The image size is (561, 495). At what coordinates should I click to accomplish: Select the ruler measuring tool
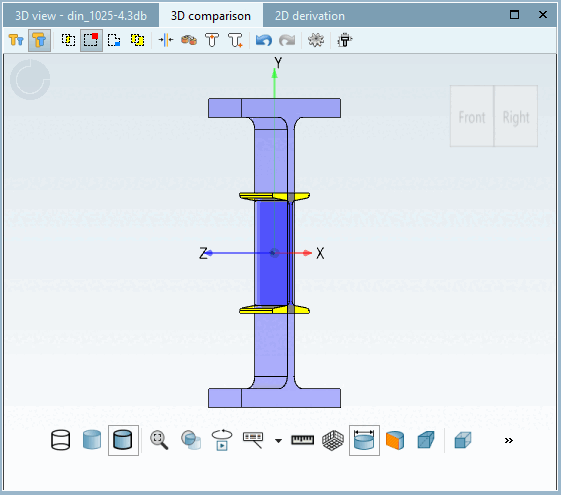pos(302,440)
